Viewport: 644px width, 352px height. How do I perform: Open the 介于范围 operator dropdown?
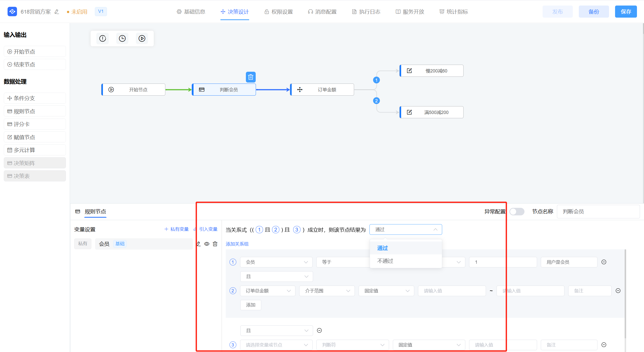[x=327, y=291]
